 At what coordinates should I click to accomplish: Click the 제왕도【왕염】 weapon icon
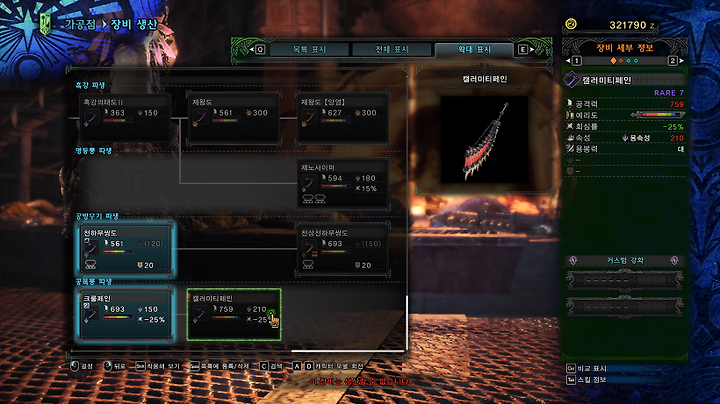click(309, 118)
